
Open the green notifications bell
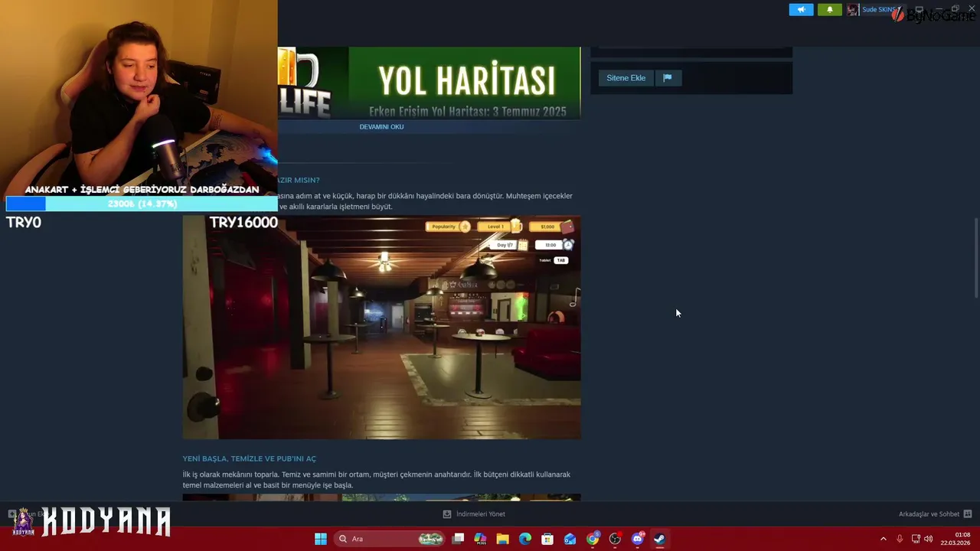click(829, 10)
